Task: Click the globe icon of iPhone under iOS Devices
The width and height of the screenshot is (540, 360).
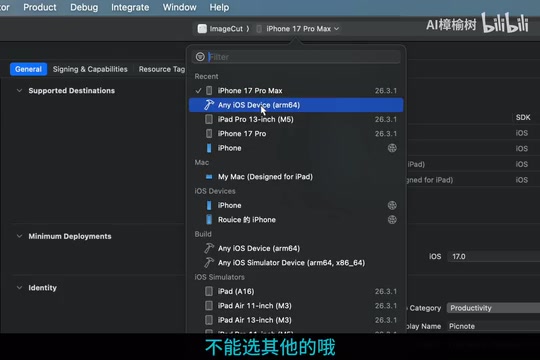Action: [x=392, y=205]
